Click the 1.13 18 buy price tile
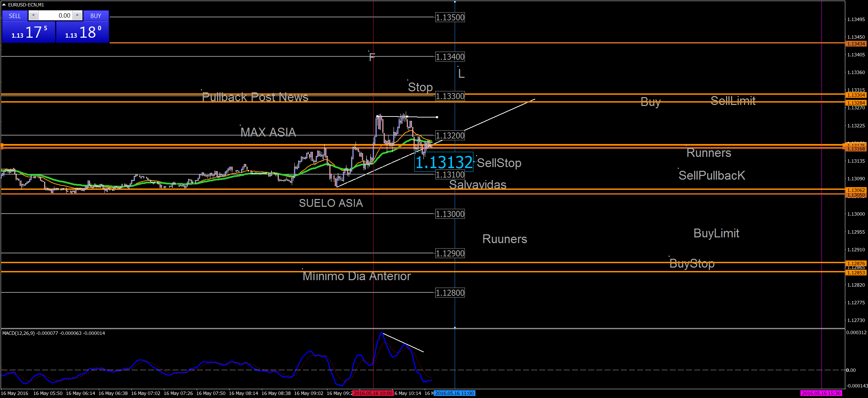868x398 pixels. point(83,33)
